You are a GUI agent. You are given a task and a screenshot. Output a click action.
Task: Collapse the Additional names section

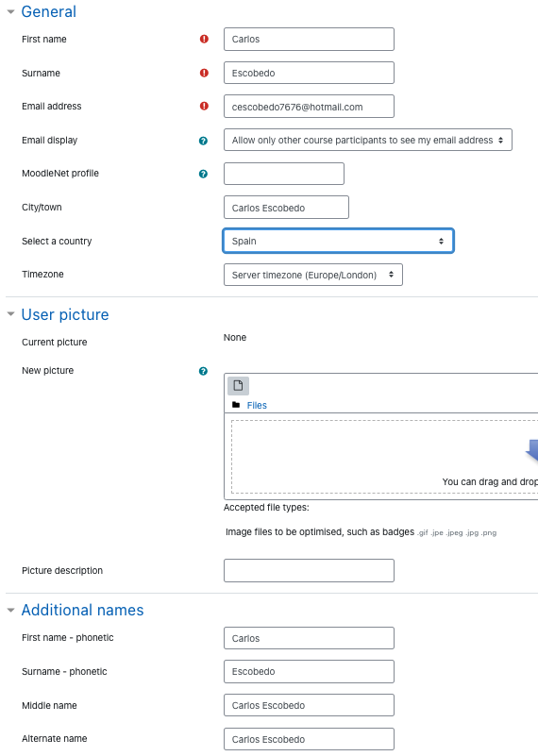pos(10,610)
